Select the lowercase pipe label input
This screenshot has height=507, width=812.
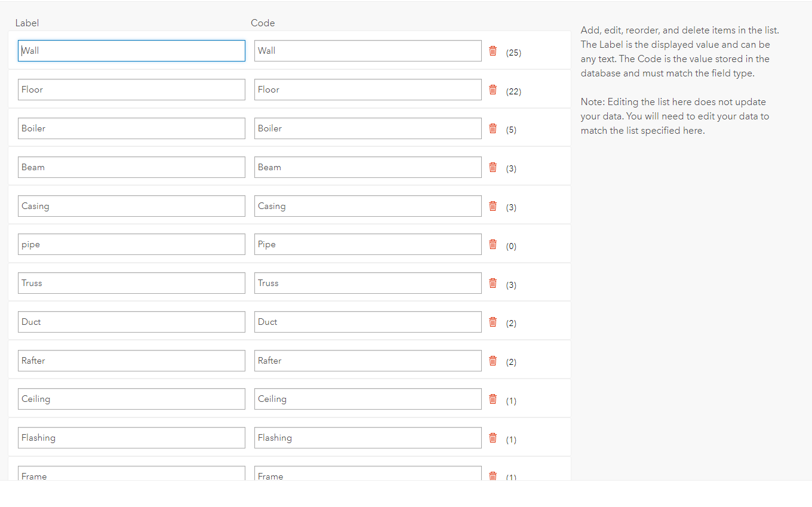[131, 244]
